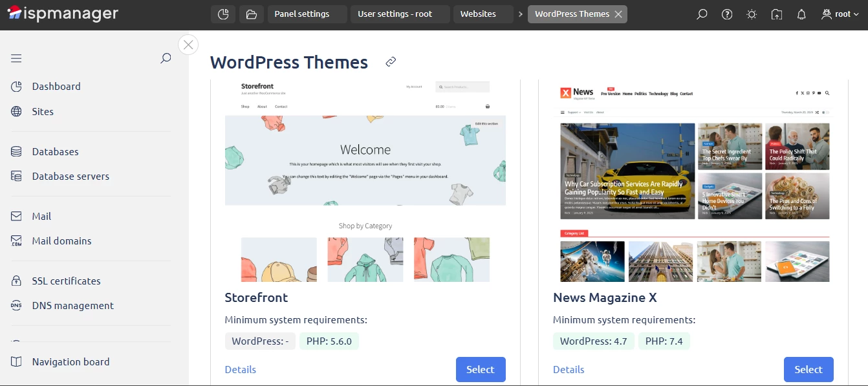
Task: Open the file manager folder icon in toolbar
Action: (x=251, y=14)
